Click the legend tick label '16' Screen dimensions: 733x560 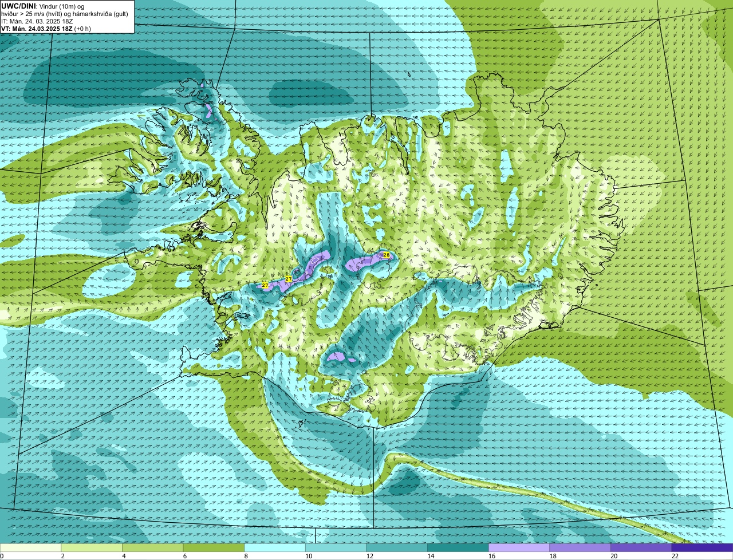[492, 556]
